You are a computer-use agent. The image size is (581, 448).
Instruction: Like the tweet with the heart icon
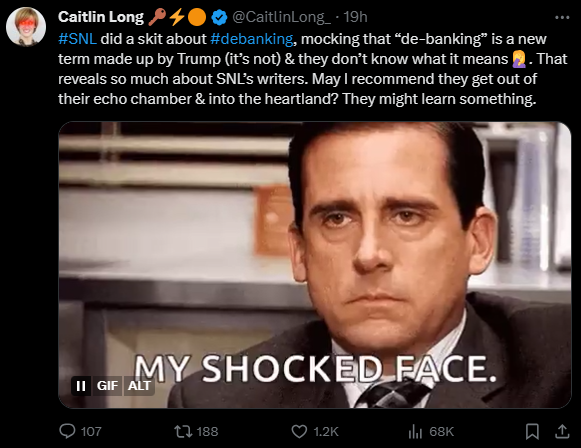[x=299, y=431]
